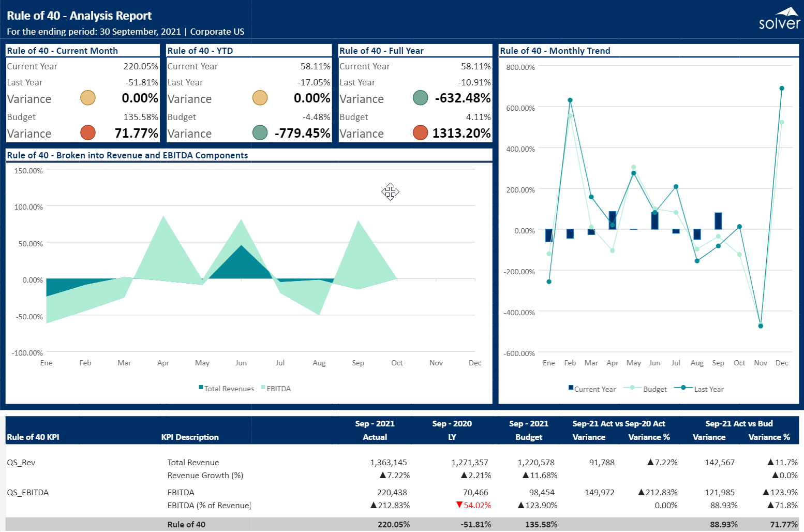This screenshot has width=804, height=532.
Task: Select the 'Rule of 40 - Full Year' header
Action: 381,51
